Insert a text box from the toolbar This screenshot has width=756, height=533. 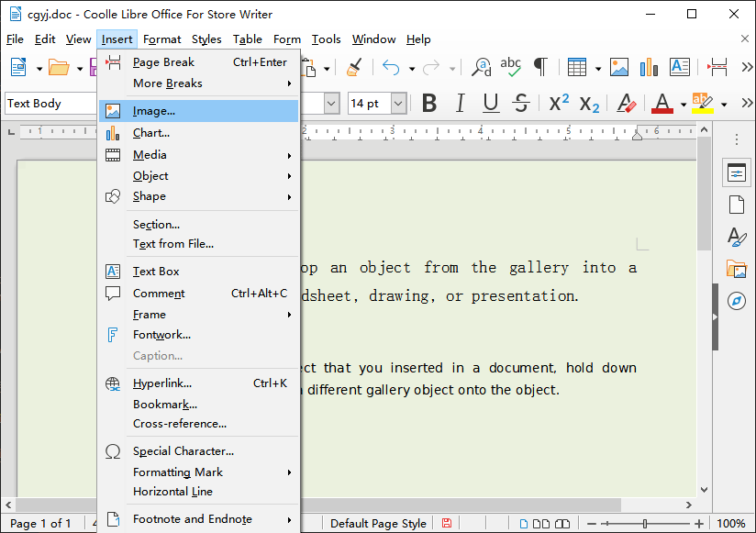681,68
